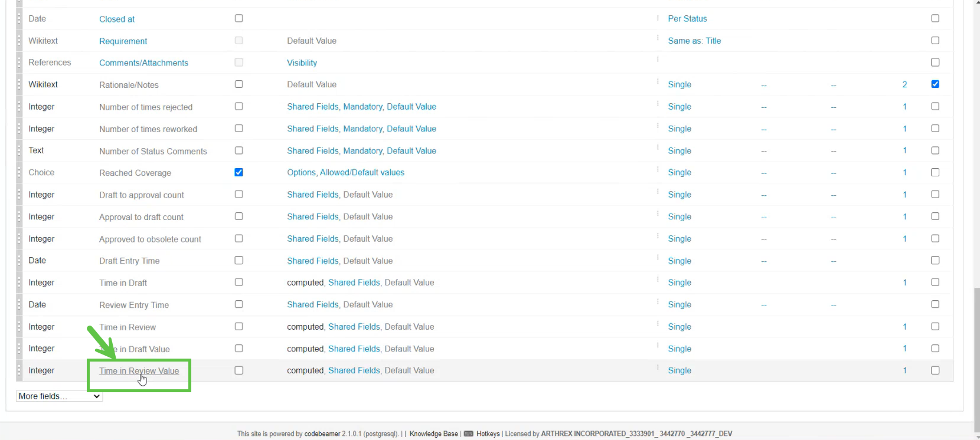The width and height of the screenshot is (980, 440).
Task: Open the Knowledge Base footer link
Action: coord(433,434)
